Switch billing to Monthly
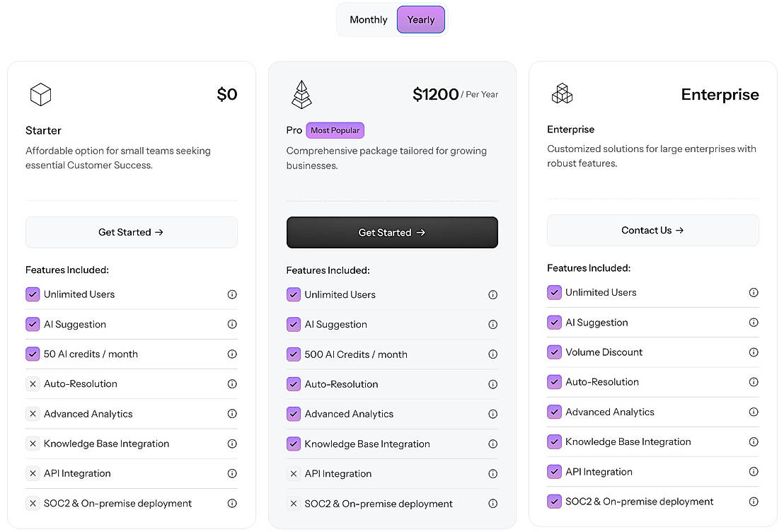The image size is (784, 532). (x=369, y=20)
